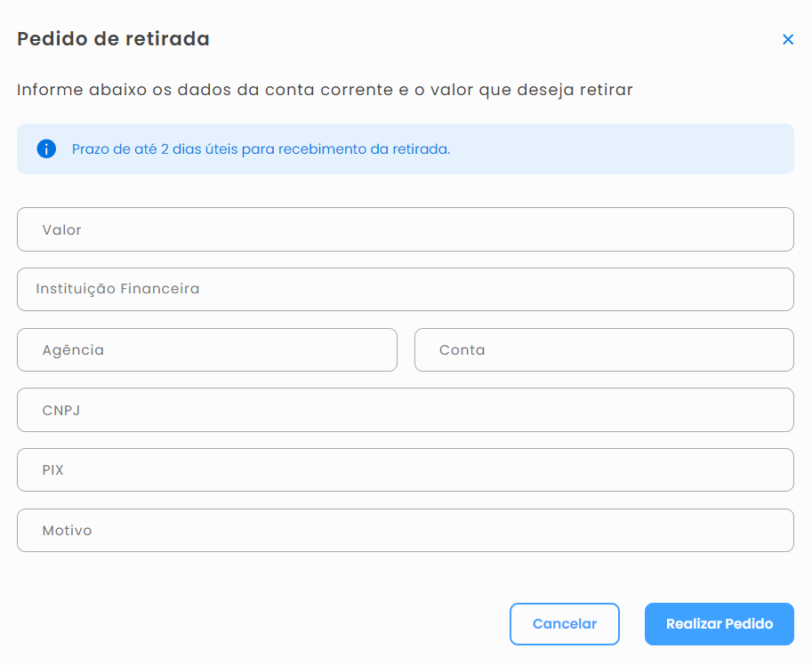Screen dimensions: 812x665
Task: Submit using Realizar Pedido button
Action: 720,624
